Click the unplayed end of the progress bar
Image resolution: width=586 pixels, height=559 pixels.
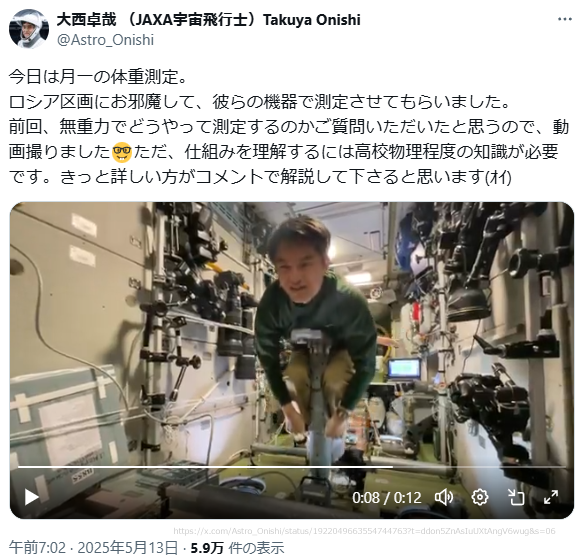click(479, 467)
